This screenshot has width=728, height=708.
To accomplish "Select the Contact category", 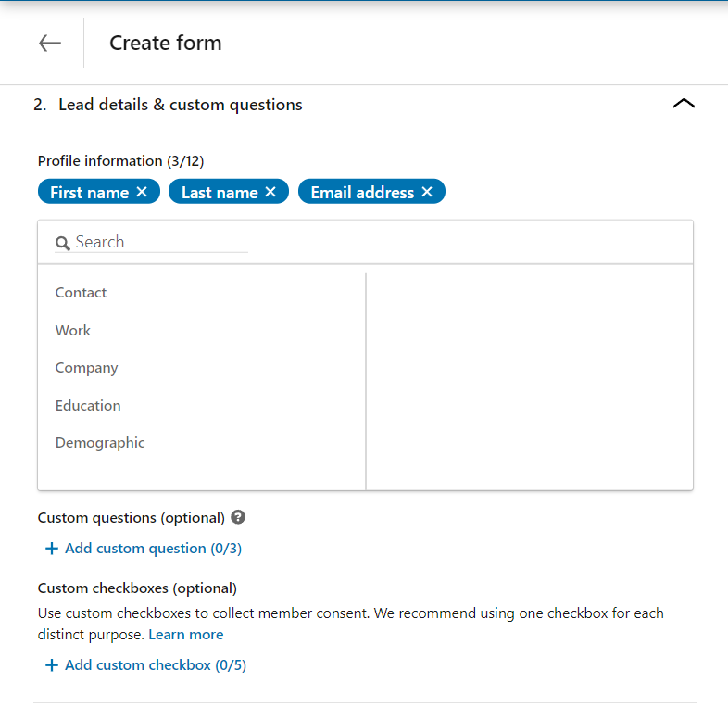I will (81, 293).
